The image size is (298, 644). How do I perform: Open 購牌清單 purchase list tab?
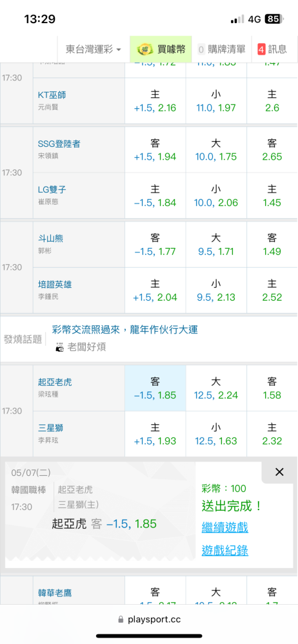[221, 50]
